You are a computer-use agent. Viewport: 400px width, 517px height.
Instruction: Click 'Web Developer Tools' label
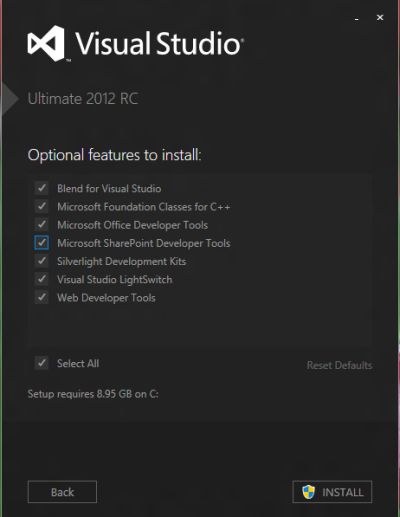tap(106, 298)
